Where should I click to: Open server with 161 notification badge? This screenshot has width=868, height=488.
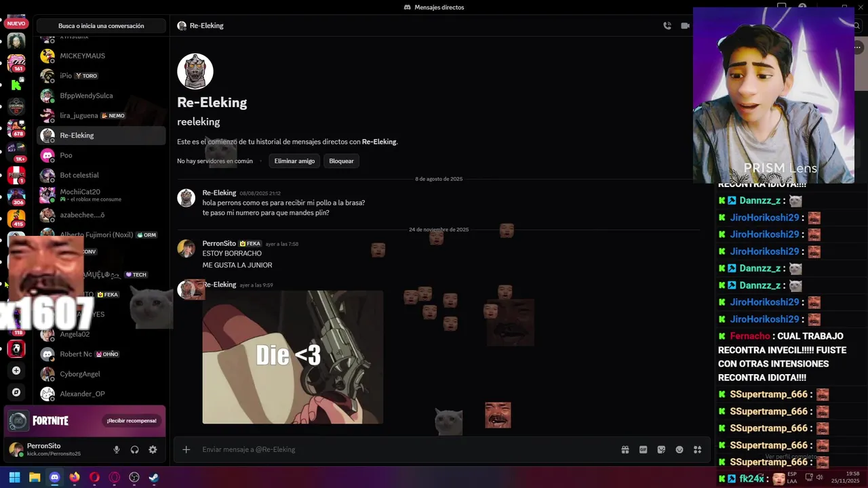click(x=16, y=63)
